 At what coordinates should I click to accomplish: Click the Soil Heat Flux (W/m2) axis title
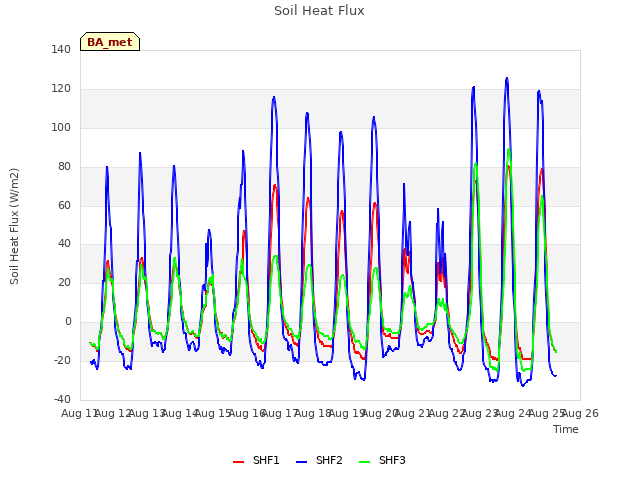(14, 226)
